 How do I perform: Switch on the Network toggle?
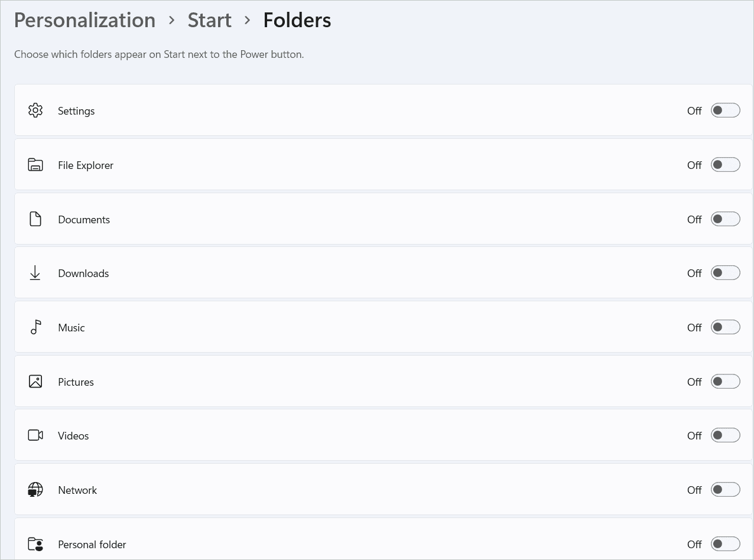coord(725,490)
